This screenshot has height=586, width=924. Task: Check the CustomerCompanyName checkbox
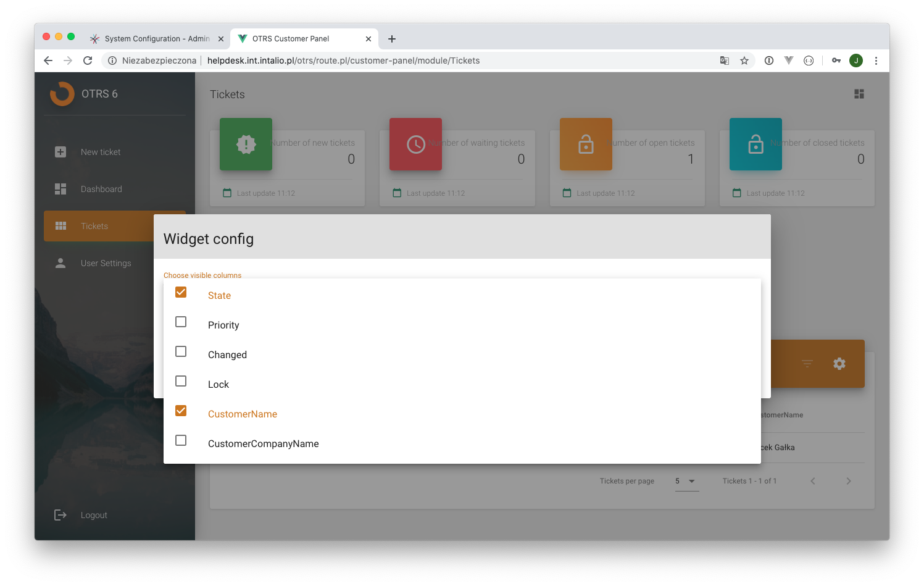click(181, 440)
